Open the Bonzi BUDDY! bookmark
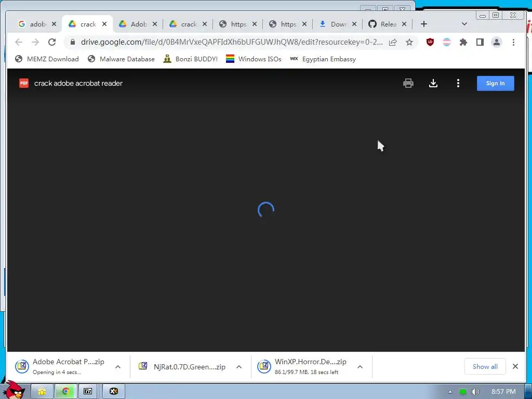The height and width of the screenshot is (399, 532). pos(190,59)
